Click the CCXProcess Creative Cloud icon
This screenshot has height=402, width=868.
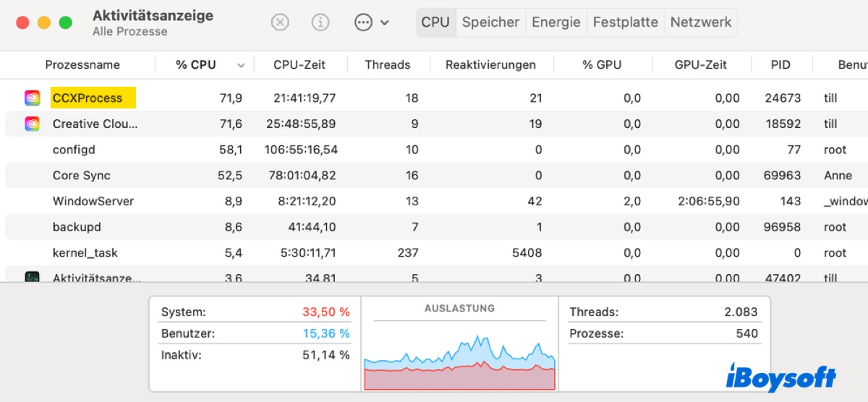point(32,98)
